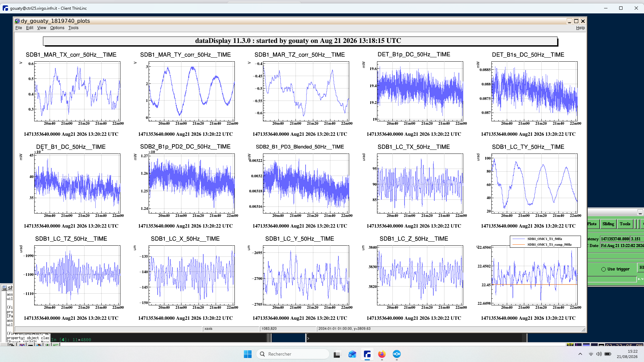Open Wi-Fi network settings
Viewport: 644px width, 362px height.
(591, 354)
